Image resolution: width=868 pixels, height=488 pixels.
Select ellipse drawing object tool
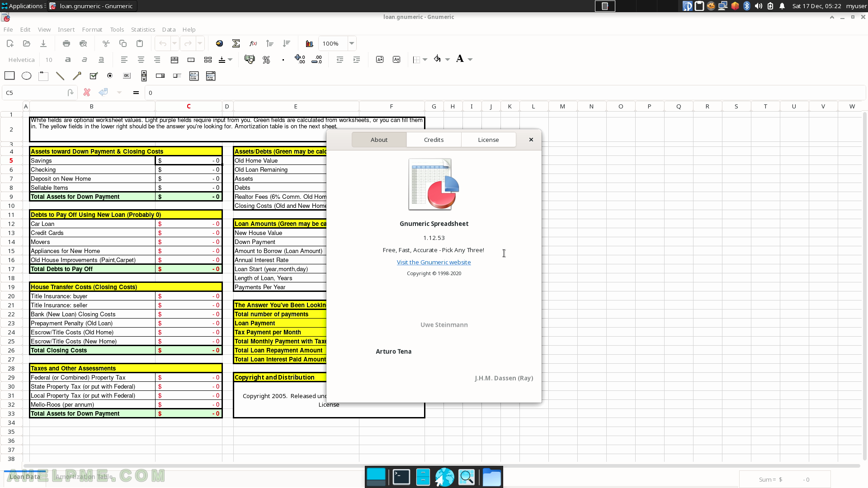[27, 75]
